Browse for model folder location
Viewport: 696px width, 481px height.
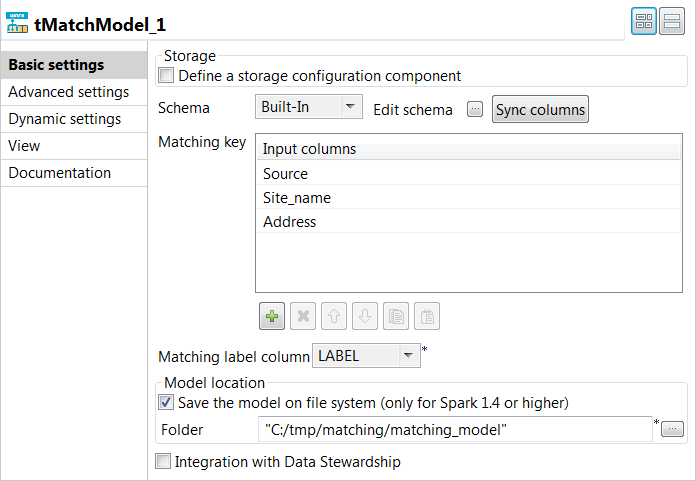click(x=673, y=429)
